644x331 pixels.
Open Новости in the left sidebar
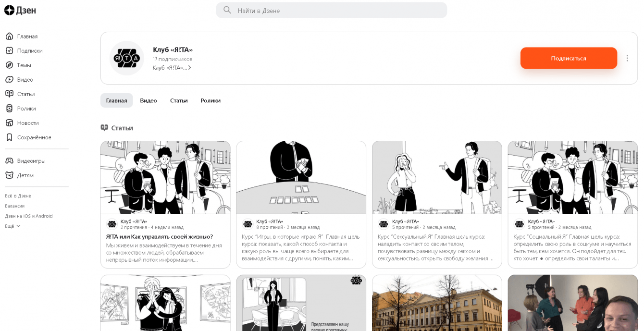pos(28,123)
